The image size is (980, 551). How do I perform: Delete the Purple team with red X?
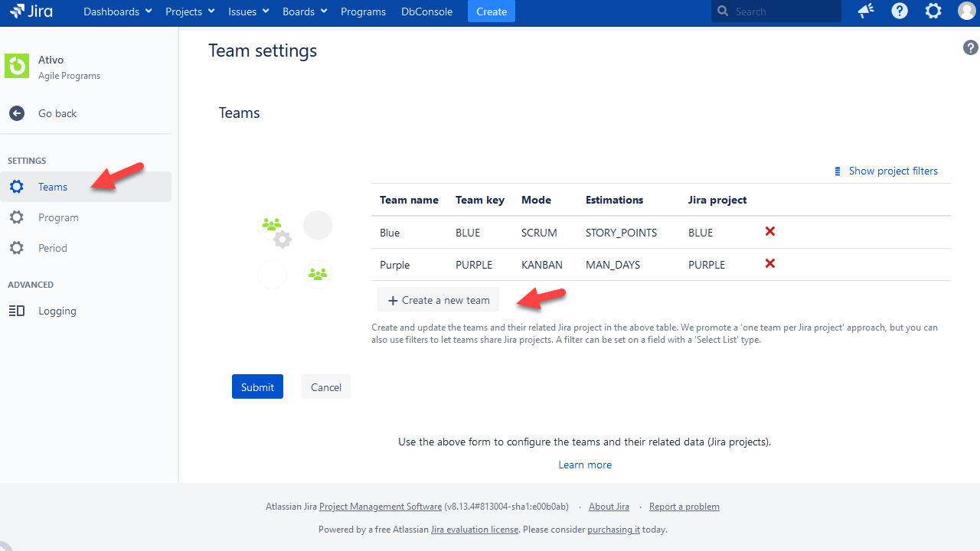(x=769, y=263)
